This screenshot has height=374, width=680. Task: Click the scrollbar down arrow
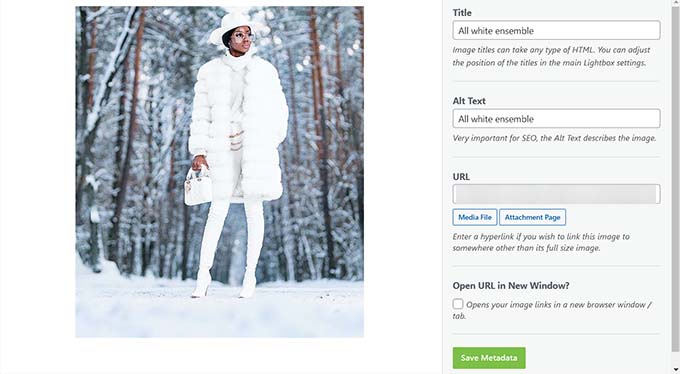[x=676, y=370]
